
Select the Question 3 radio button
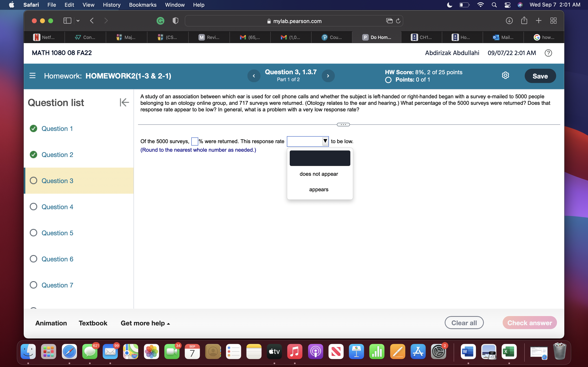click(33, 180)
